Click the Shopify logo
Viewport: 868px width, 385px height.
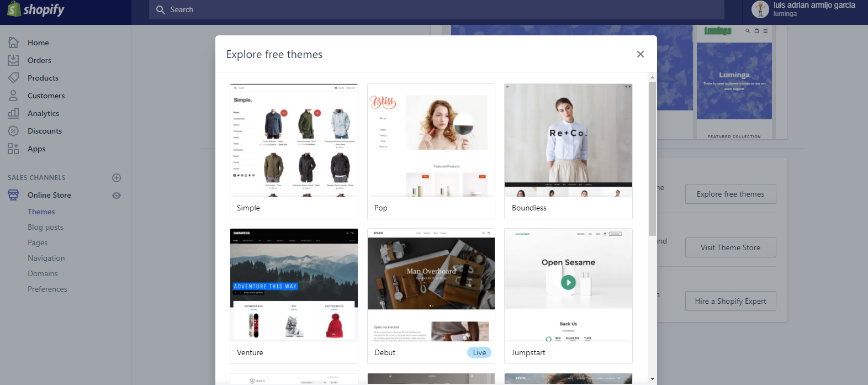36,9
